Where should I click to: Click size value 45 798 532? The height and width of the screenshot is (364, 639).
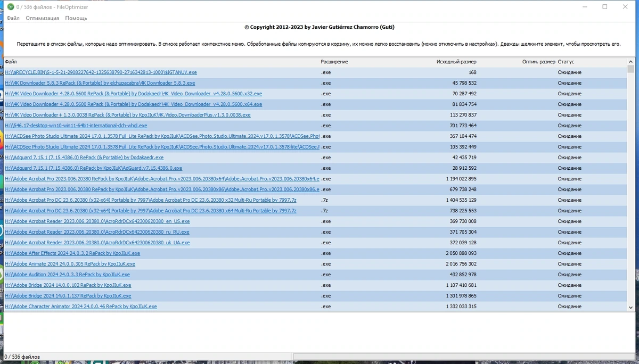[464, 83]
